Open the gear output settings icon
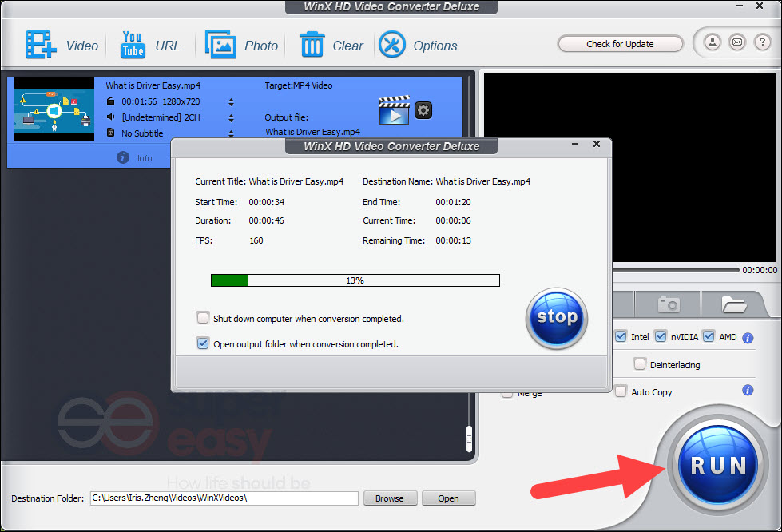Viewport: 782px width, 532px height. [x=423, y=110]
